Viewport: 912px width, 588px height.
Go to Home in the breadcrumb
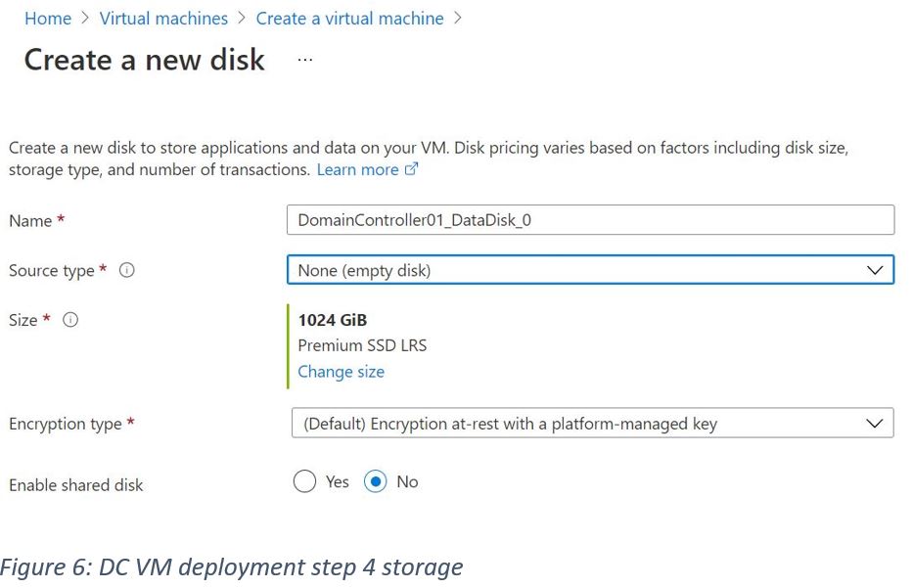coord(48,19)
